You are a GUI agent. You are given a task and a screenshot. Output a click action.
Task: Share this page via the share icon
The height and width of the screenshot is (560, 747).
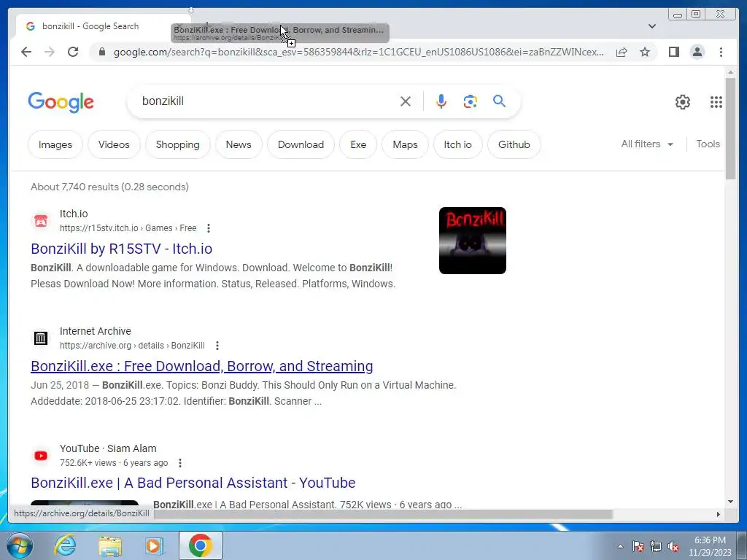point(622,52)
